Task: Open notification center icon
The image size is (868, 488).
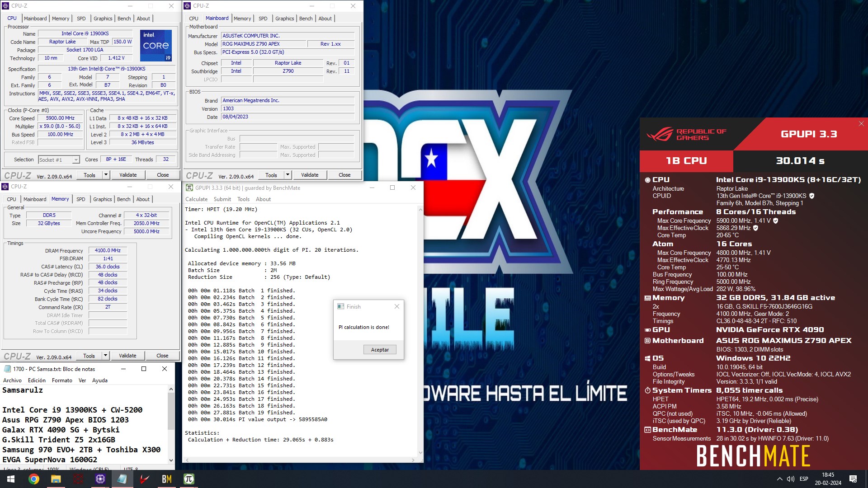Action: tap(853, 479)
